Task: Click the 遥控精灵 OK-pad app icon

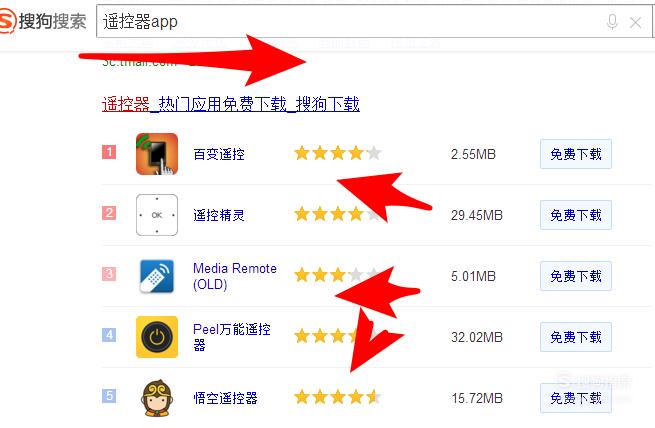Action: tap(157, 215)
